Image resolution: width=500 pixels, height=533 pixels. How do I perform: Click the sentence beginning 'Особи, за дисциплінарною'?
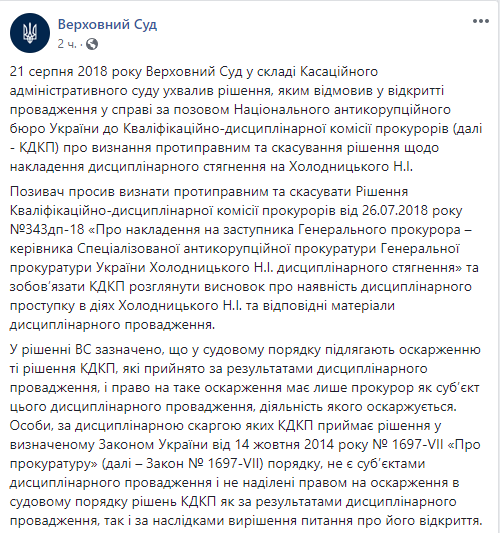tap(246, 473)
